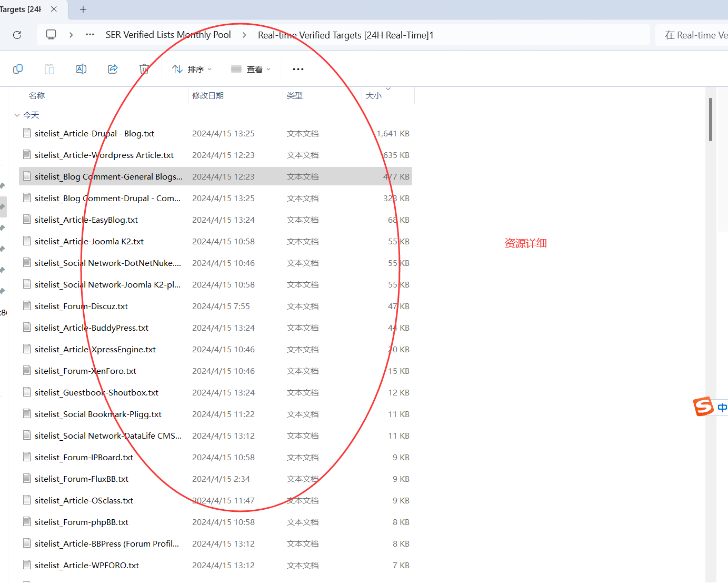Click the Real-time Verified Targets breadcrumb segment

coord(346,35)
